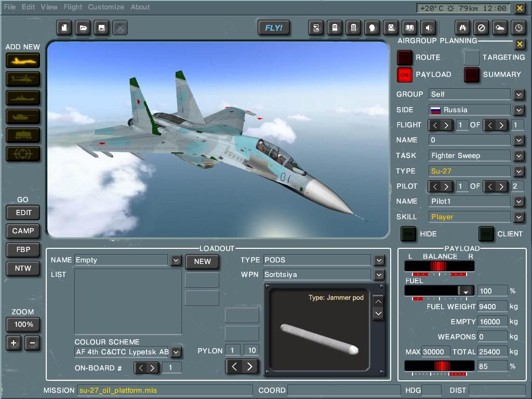Expand the TASK Fighter Sweep dropdown

[x=518, y=155]
